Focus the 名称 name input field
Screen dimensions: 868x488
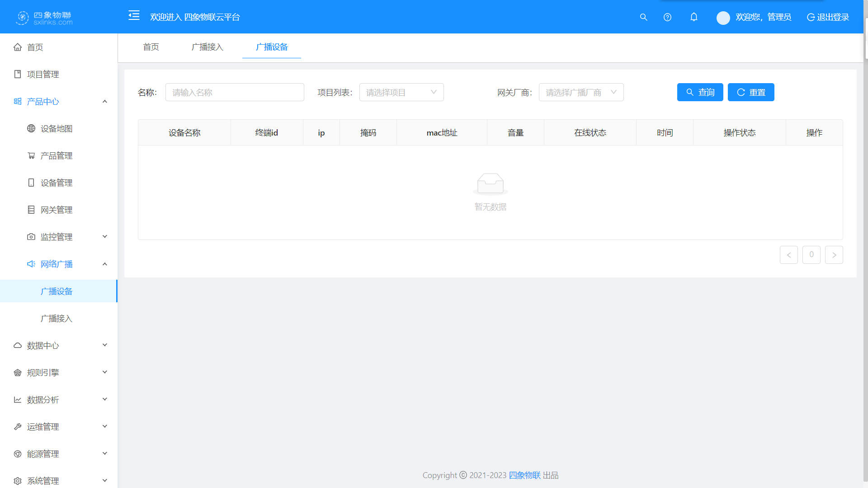click(234, 93)
